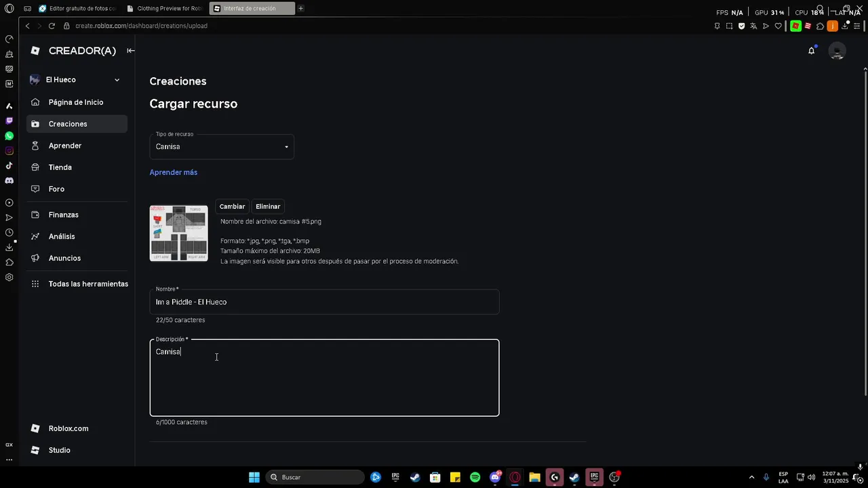Collapse the Creator sidebar with arrow icon
The height and width of the screenshot is (488, 868).
(131, 51)
